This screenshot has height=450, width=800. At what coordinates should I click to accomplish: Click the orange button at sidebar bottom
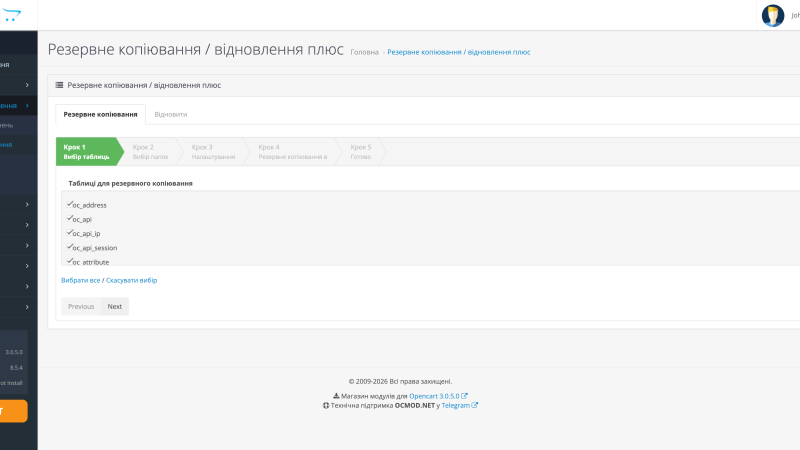tap(13, 411)
